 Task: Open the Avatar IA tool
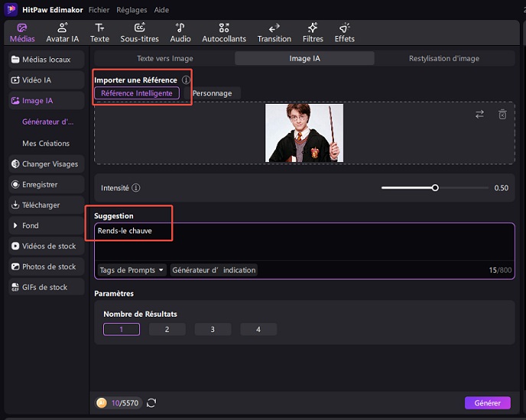click(x=63, y=33)
